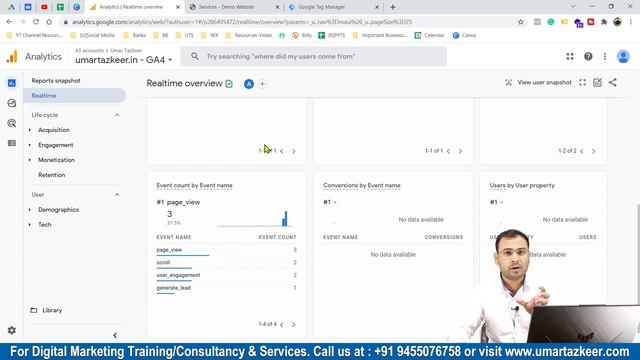The width and height of the screenshot is (640, 360).
Task: Click the view user snapshot icon
Action: click(508, 82)
